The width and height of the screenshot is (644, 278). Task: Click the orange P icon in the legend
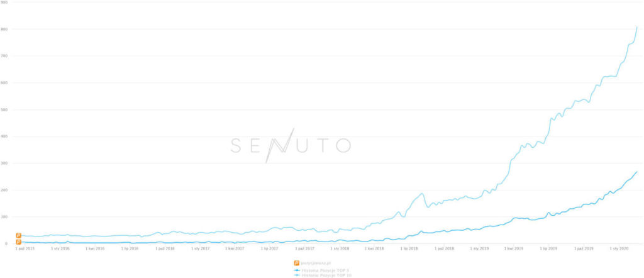(296, 262)
